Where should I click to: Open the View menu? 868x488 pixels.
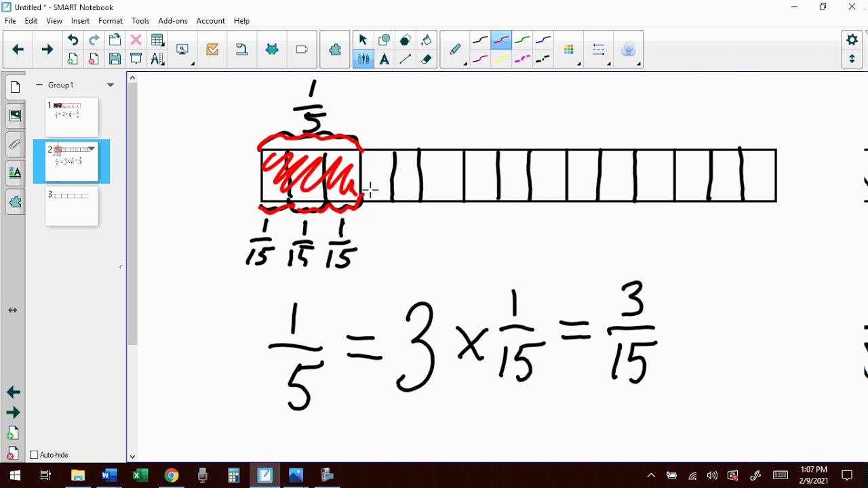coord(54,21)
